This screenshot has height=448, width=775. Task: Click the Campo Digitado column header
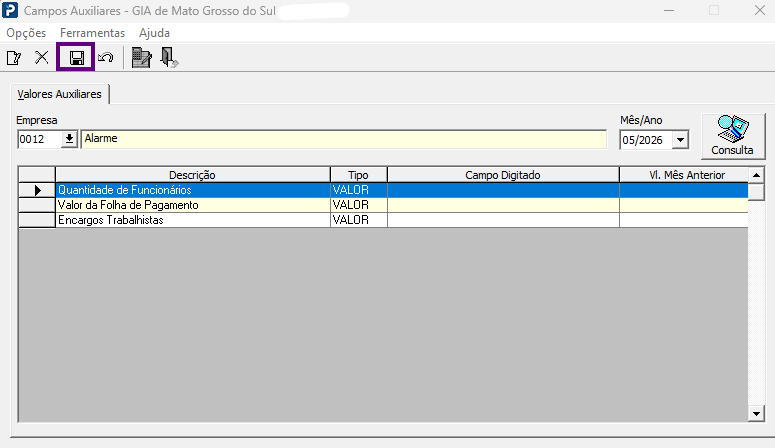(x=503, y=175)
